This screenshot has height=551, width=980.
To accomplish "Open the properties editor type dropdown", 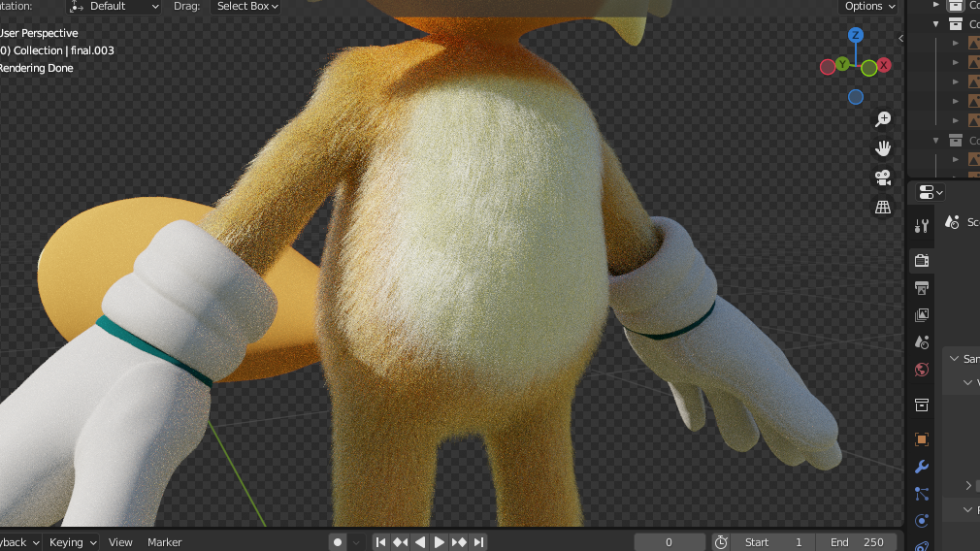I will [931, 192].
